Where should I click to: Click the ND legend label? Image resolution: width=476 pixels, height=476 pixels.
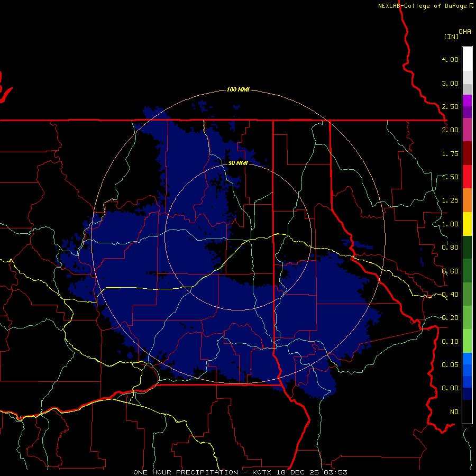click(454, 412)
